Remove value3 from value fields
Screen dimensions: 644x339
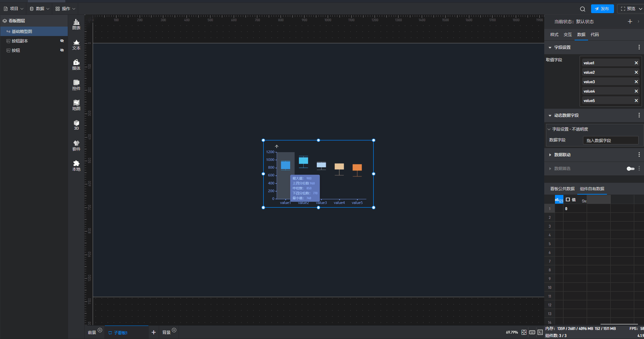(636, 82)
